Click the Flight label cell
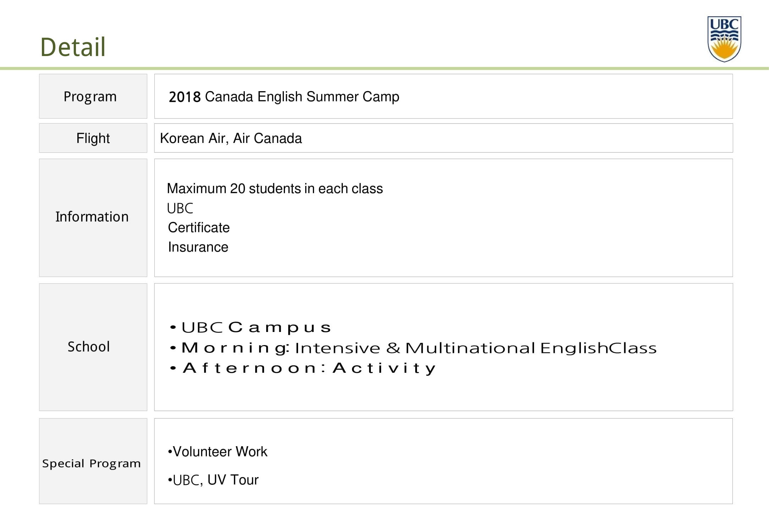The width and height of the screenshot is (769, 532). (93, 138)
